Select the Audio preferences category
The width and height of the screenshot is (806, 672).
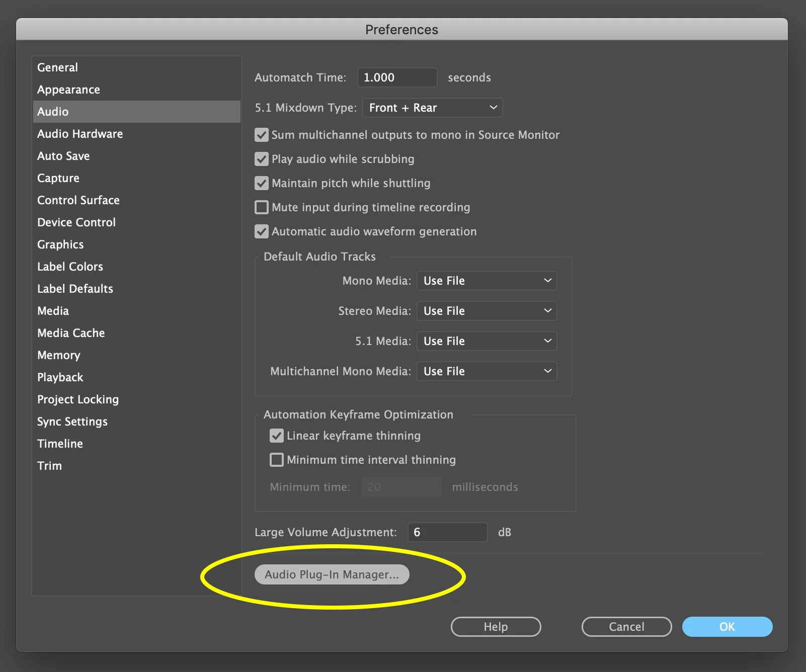[x=137, y=112]
